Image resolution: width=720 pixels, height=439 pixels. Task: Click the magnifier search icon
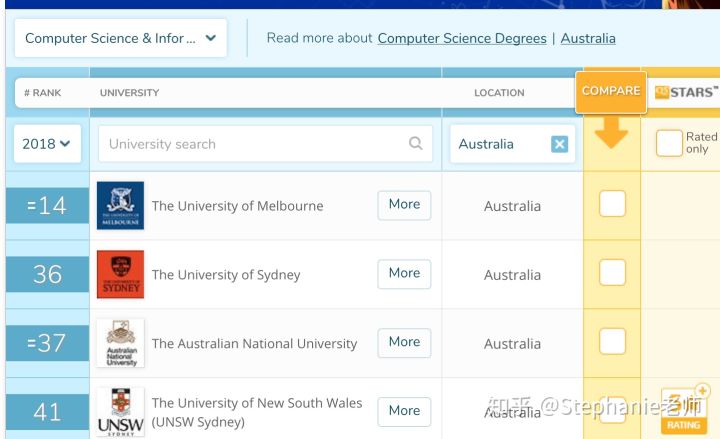click(416, 143)
